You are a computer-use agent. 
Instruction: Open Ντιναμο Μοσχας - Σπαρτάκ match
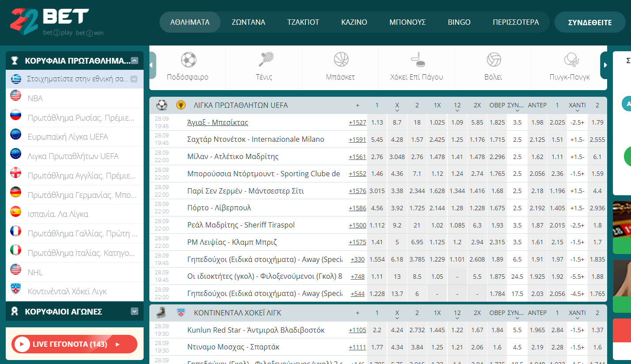[233, 347]
